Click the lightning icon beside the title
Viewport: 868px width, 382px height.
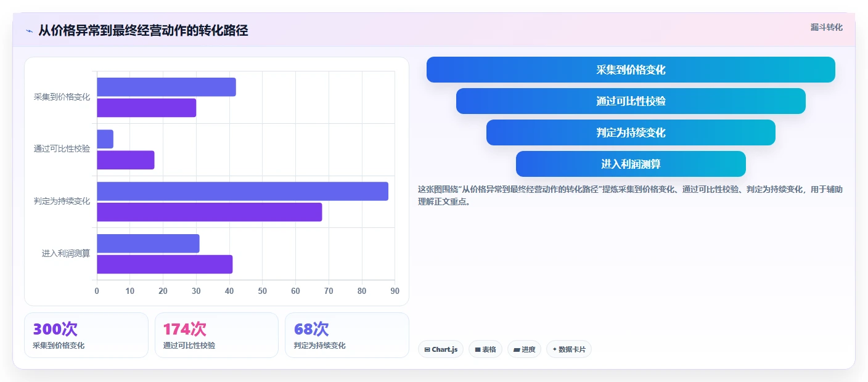(x=29, y=31)
